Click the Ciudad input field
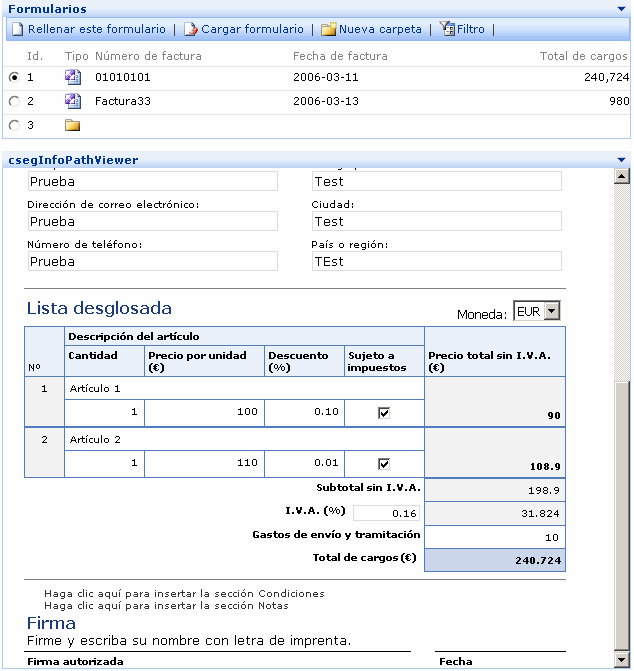 pyautogui.click(x=437, y=221)
